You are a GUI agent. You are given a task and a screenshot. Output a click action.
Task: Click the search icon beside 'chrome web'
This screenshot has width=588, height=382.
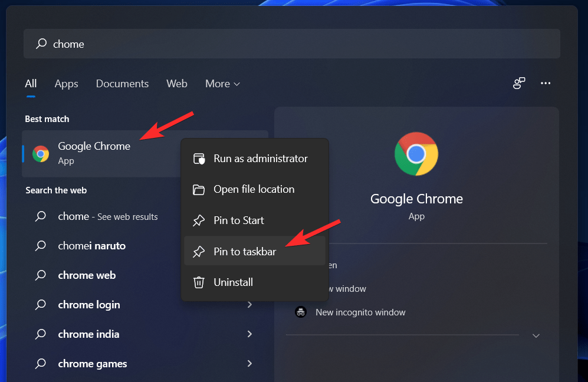(x=41, y=275)
